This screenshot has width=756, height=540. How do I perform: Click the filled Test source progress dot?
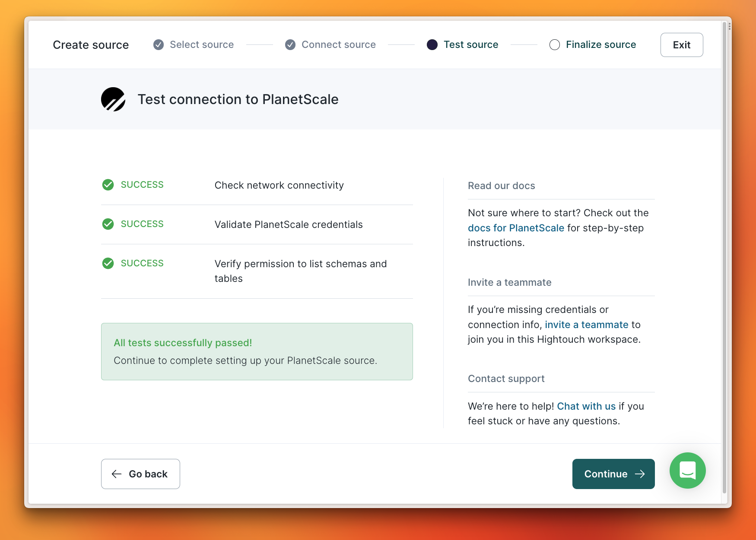pyautogui.click(x=432, y=44)
